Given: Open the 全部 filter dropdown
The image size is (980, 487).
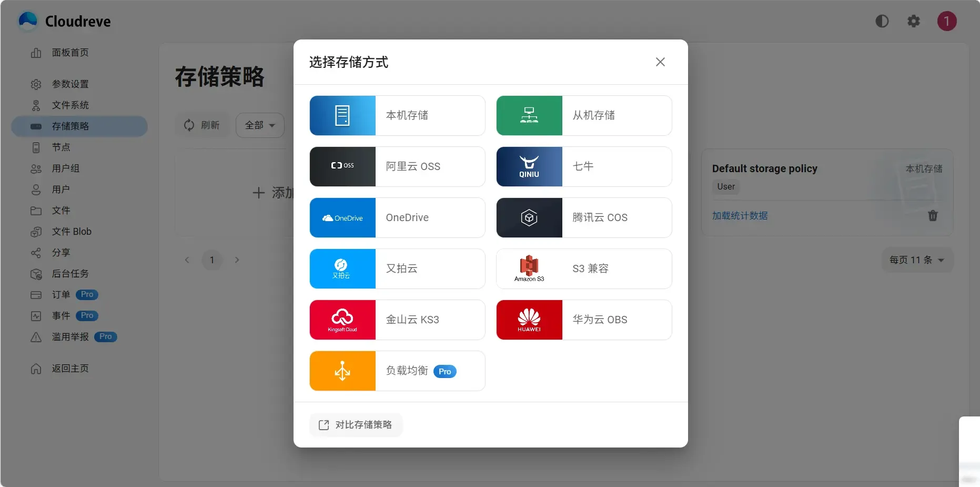Looking at the screenshot, I should pyautogui.click(x=259, y=125).
